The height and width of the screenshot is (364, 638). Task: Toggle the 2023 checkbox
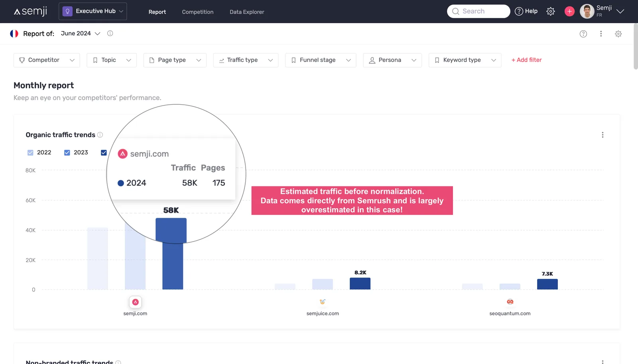67,153
